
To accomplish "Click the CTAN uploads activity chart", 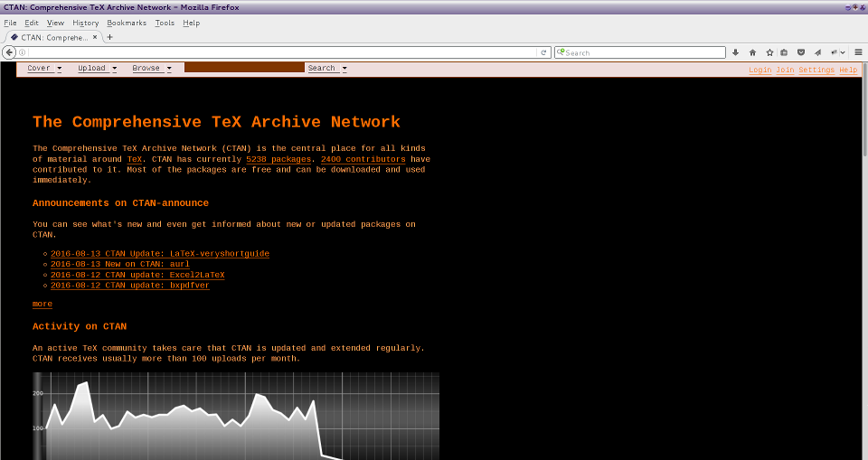I will point(236,417).
